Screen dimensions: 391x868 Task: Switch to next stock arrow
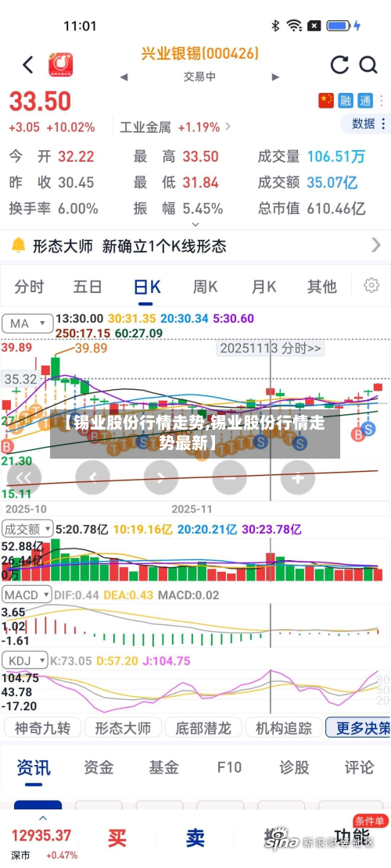(275, 77)
